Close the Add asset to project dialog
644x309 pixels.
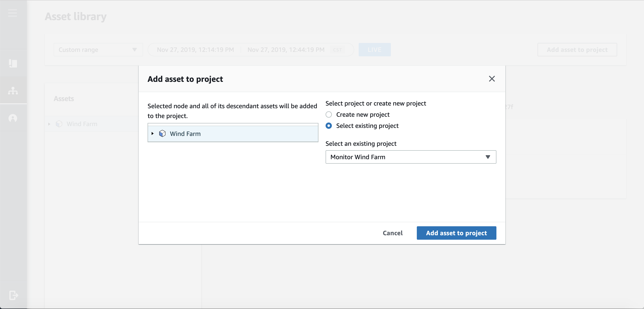click(491, 79)
